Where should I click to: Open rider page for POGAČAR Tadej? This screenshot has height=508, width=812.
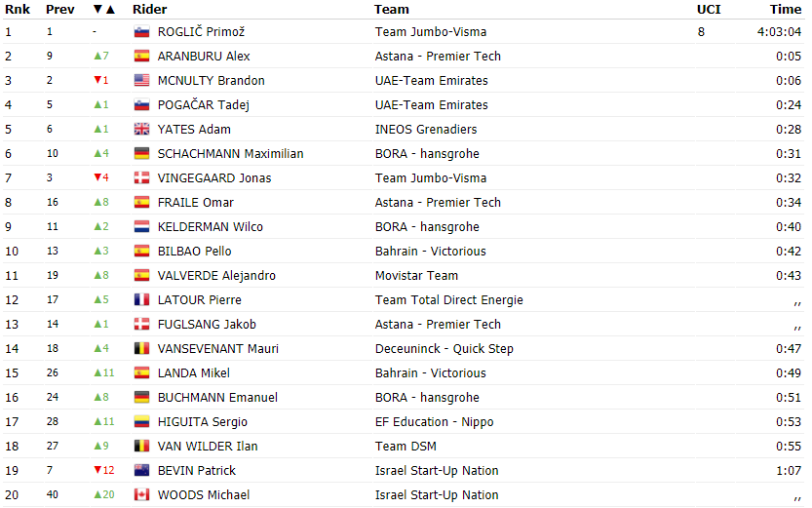pos(204,104)
